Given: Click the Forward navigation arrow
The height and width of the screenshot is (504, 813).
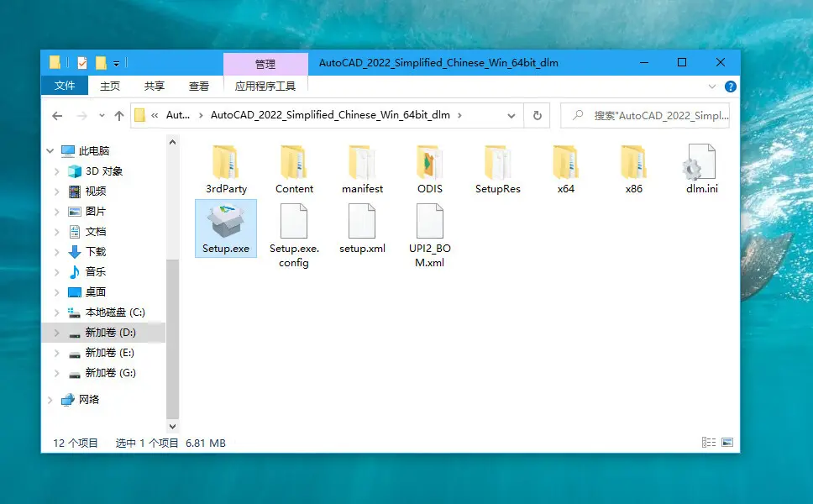Looking at the screenshot, I should [82, 116].
